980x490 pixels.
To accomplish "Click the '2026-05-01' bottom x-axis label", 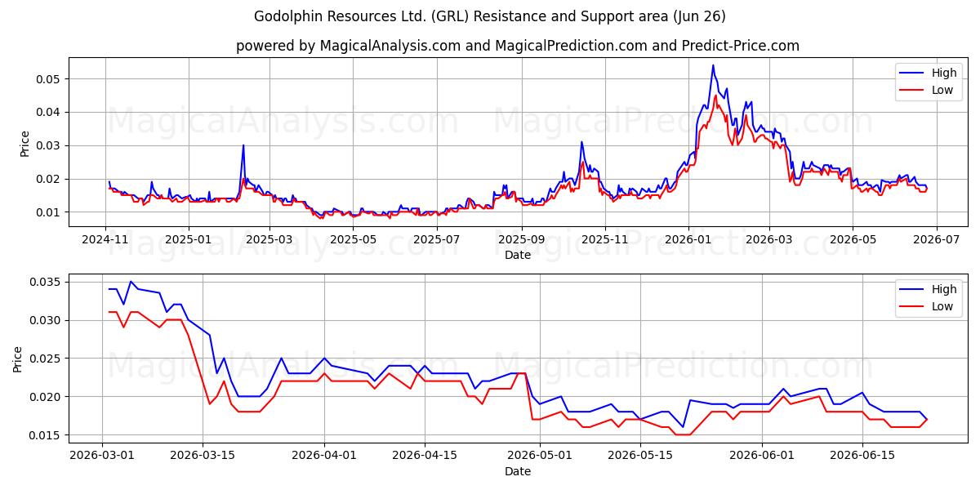I will point(540,456).
